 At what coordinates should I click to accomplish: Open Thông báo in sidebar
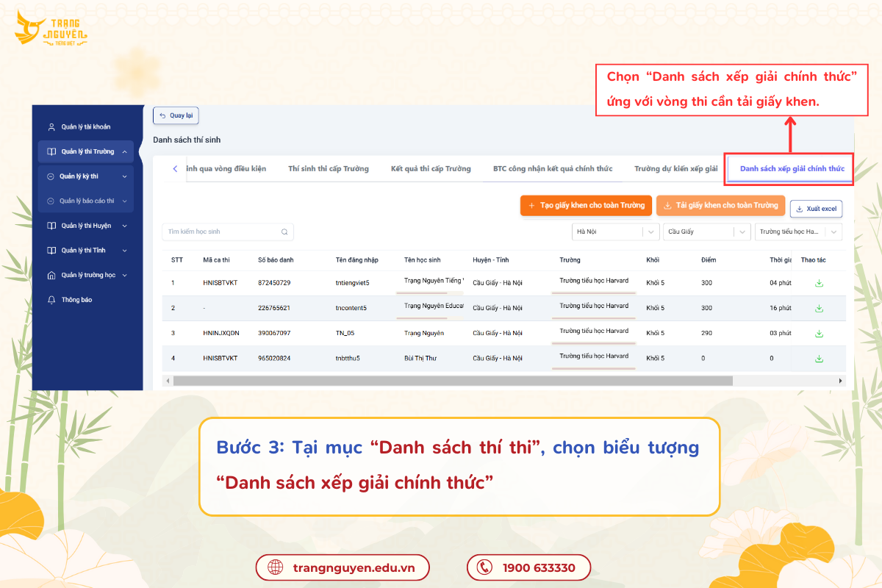[x=76, y=300]
